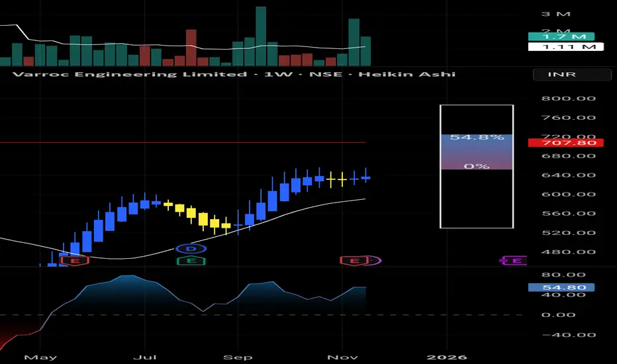Click the 600.00 price axis label
The height and width of the screenshot is (364, 617).
tap(568, 195)
